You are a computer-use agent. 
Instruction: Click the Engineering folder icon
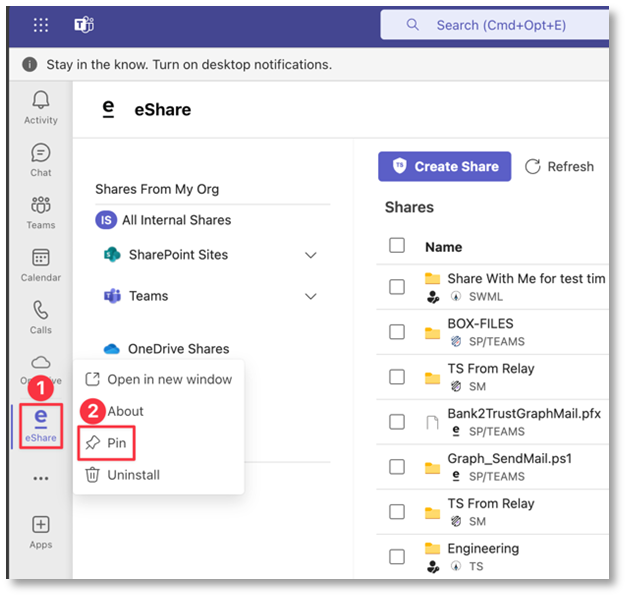point(433,548)
